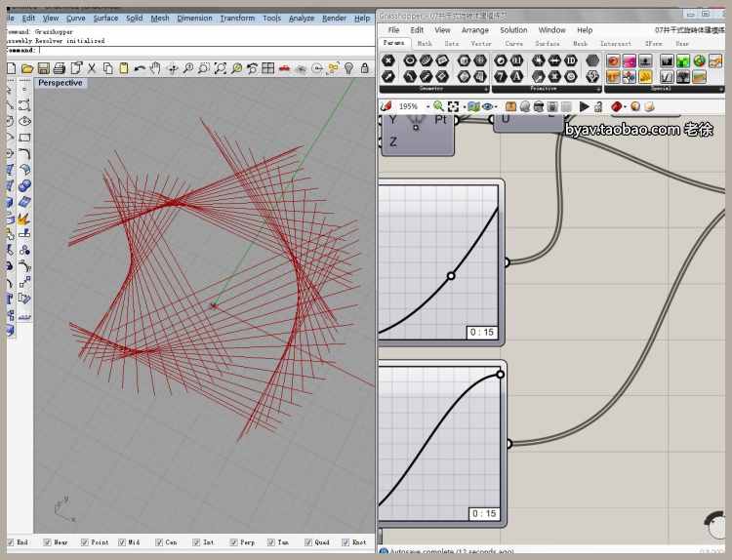
Task: Open the Transform menu in Rhino
Action: click(x=237, y=18)
